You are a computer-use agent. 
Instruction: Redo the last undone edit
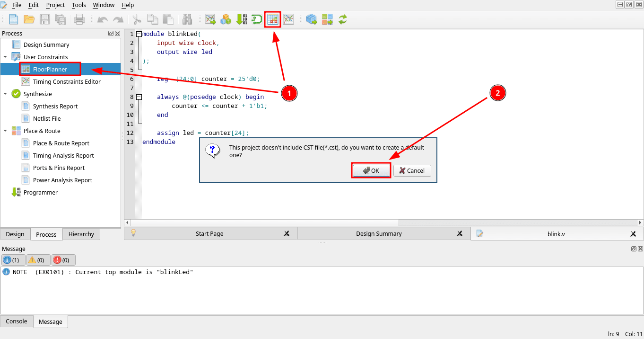[118, 19]
